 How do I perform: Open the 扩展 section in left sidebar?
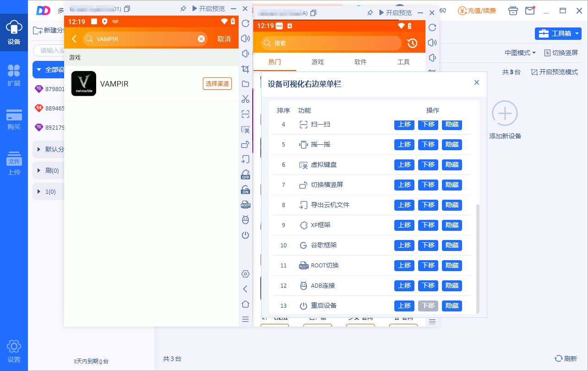(14, 75)
